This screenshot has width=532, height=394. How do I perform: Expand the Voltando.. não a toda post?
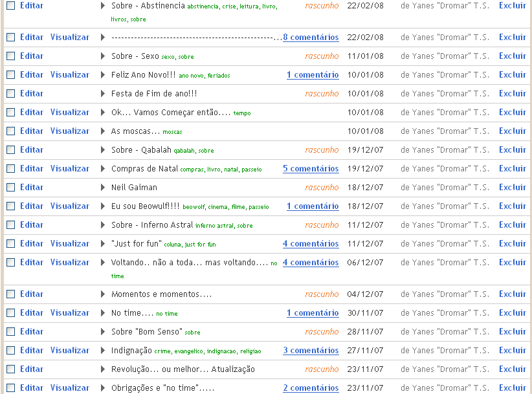[103, 263]
